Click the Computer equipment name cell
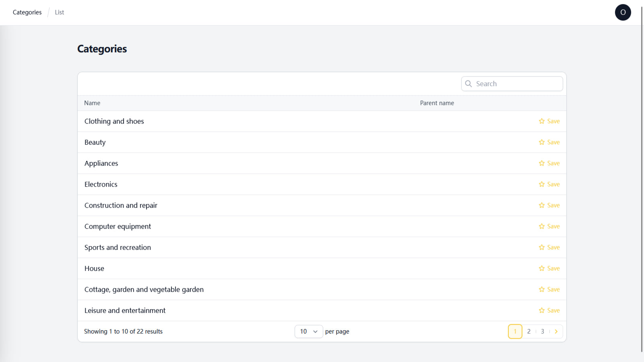Image resolution: width=644 pixels, height=362 pixels. point(118,226)
